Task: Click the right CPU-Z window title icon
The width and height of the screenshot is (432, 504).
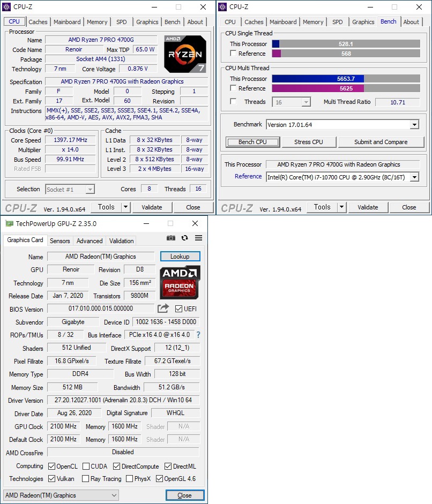Action: 222,7
